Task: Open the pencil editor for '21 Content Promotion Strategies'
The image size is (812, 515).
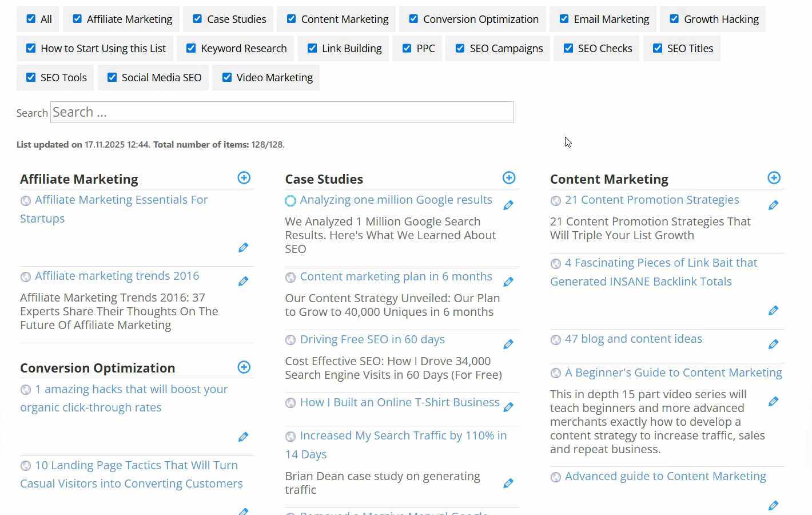Action: tap(773, 205)
